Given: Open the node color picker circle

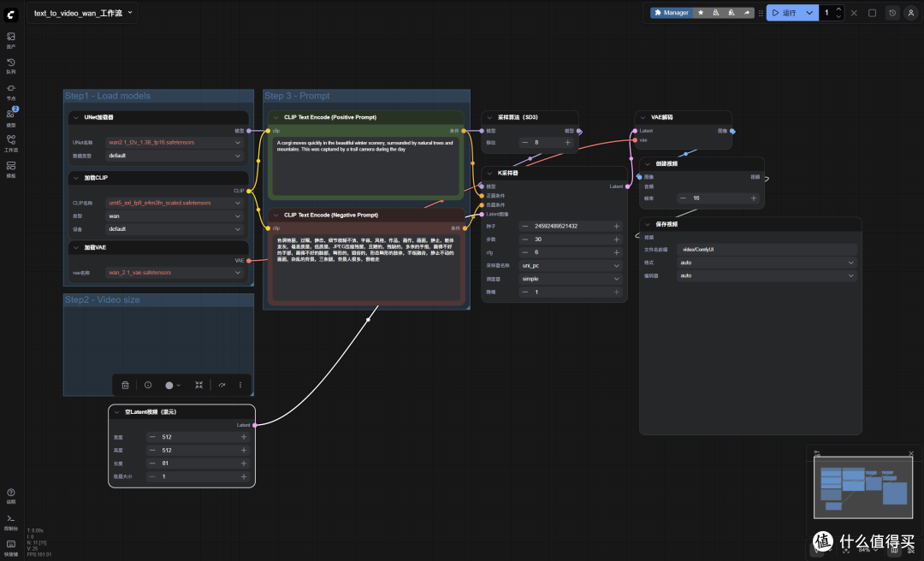Looking at the screenshot, I should coord(173,385).
